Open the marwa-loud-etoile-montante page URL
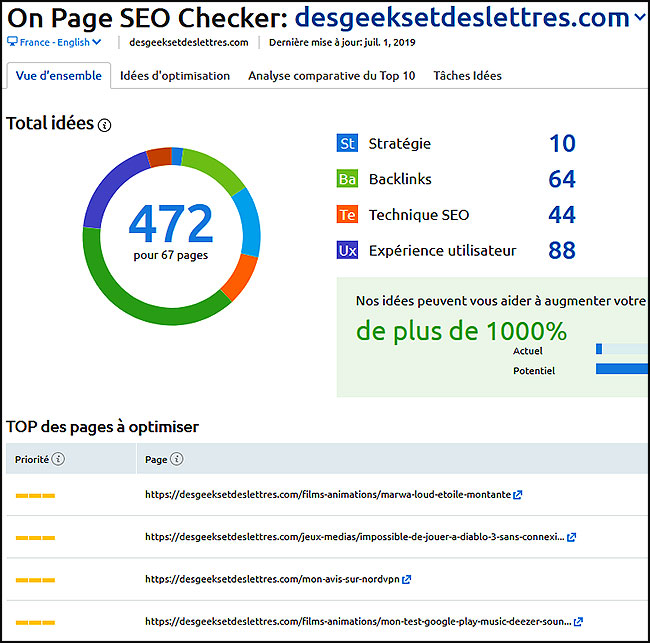Viewport: 650px width, 643px height. click(x=328, y=494)
